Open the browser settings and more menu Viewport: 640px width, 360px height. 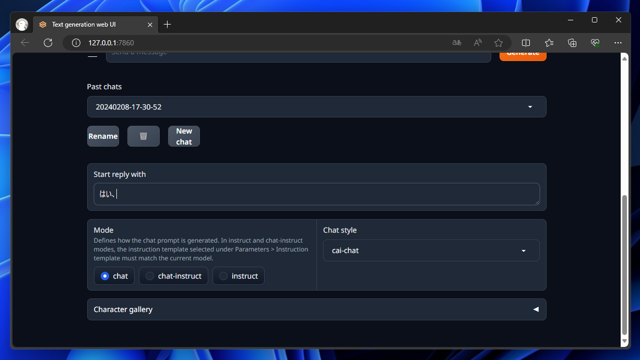pos(618,42)
